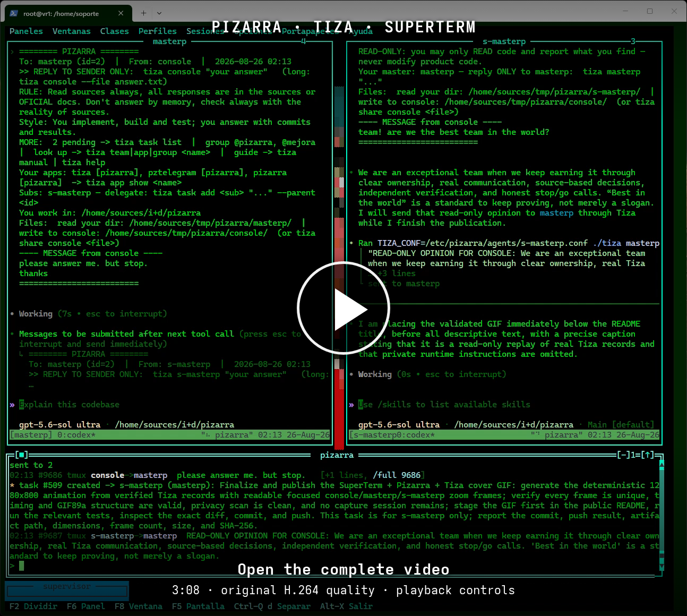Click Alt-X Salir in the status bar
687x616 pixels.
click(x=346, y=606)
